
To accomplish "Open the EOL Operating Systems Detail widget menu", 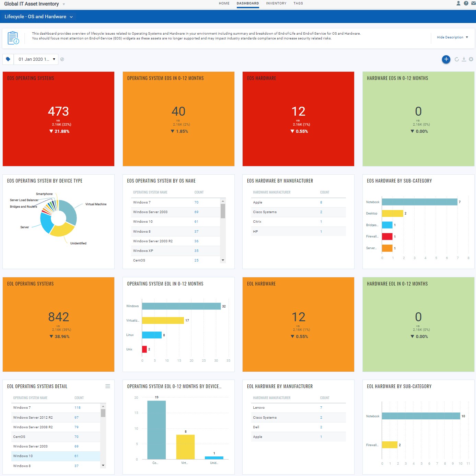I will coord(108,386).
